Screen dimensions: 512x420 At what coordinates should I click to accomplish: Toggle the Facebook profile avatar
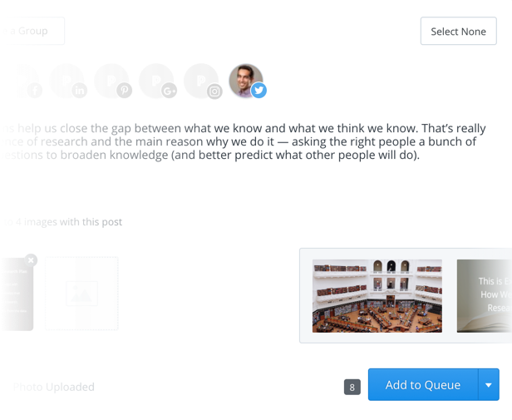[23, 81]
